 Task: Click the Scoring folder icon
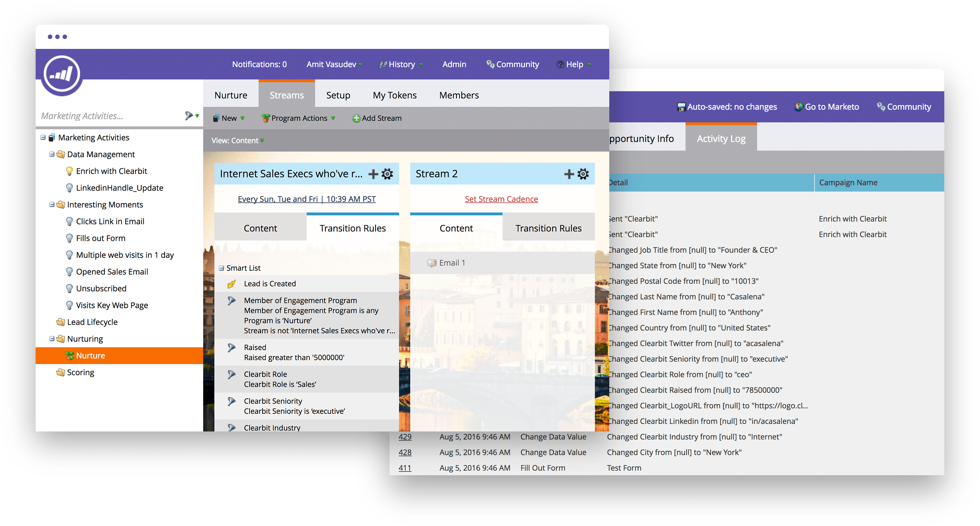(60, 373)
